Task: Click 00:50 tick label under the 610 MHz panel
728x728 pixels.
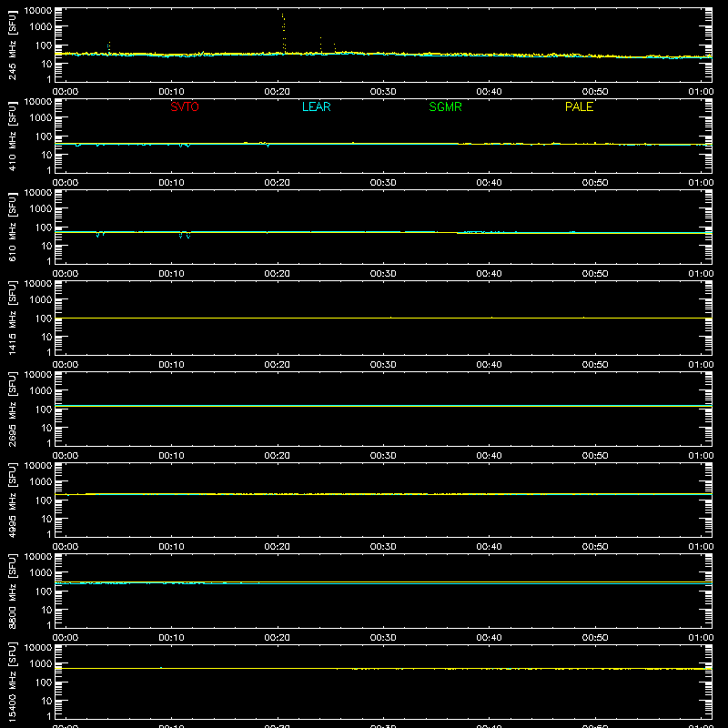Action: click(x=595, y=274)
